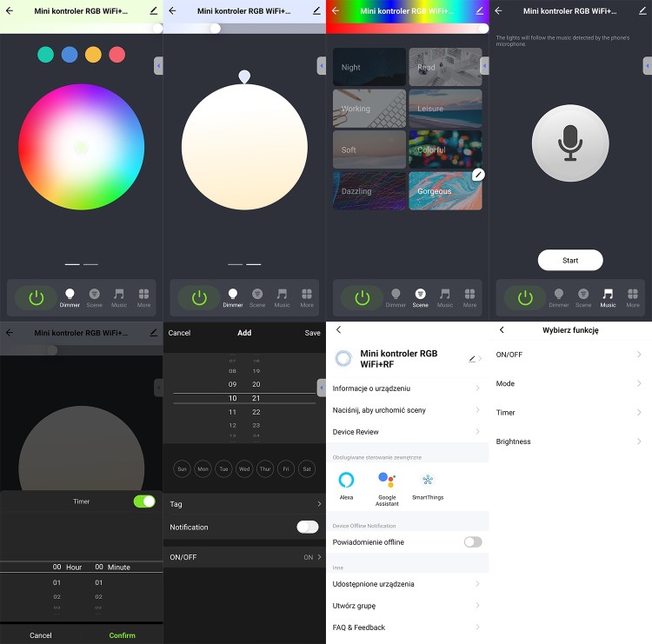The height and width of the screenshot is (644, 652).
Task: Go back from the Wybierz funkcję screen
Action: point(502,329)
